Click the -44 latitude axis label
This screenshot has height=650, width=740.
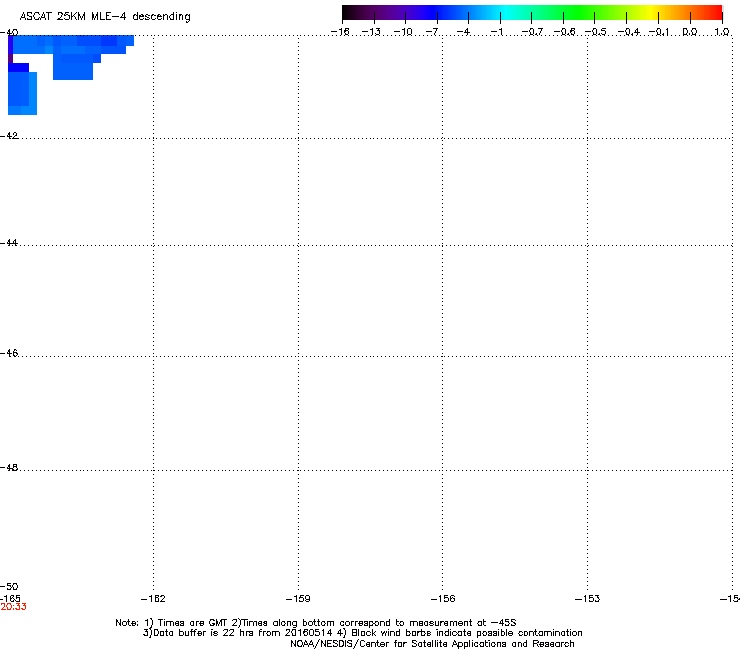point(9,243)
